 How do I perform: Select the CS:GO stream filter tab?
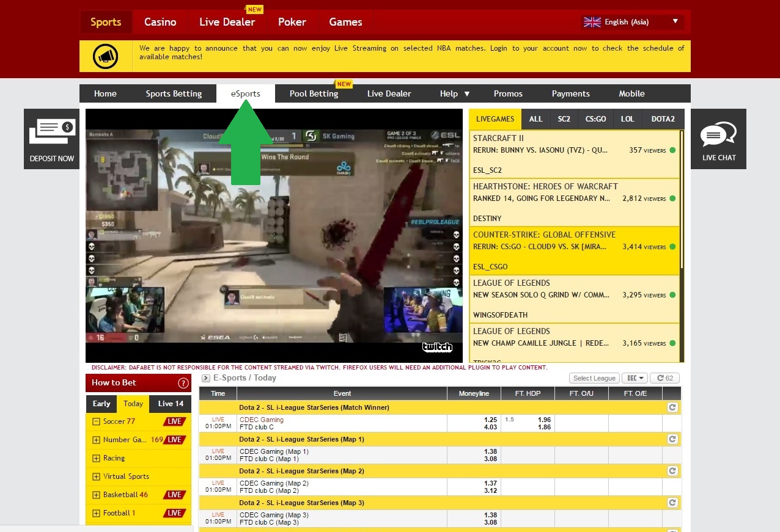(x=595, y=119)
